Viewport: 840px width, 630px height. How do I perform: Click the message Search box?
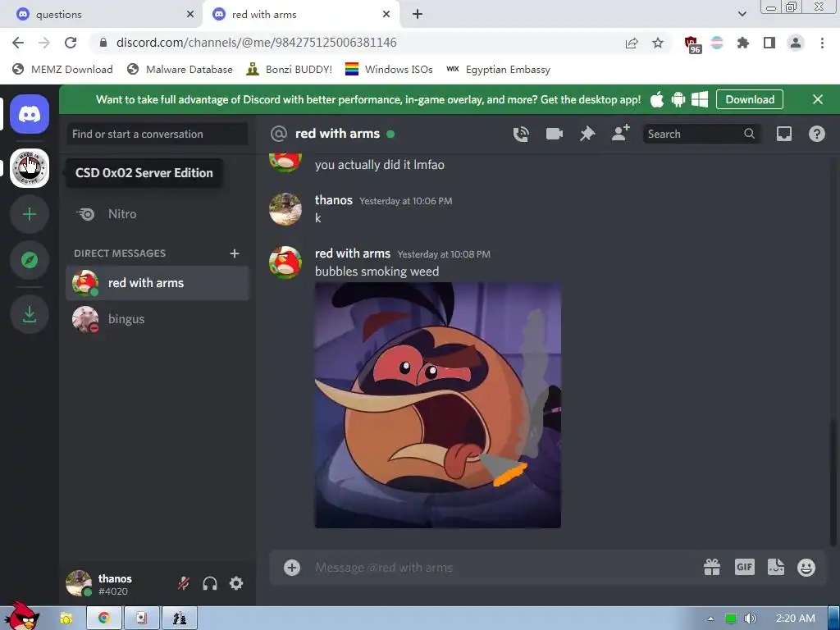pos(701,134)
